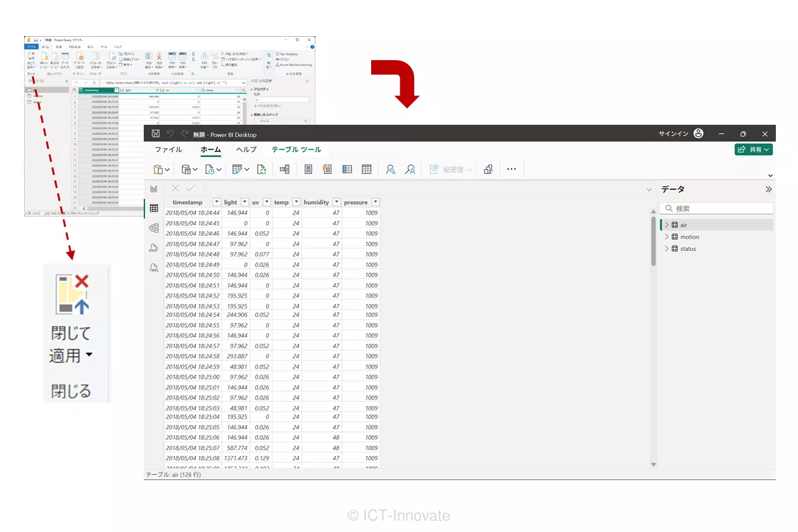Collapse the Data pane with double chevron
The width and height of the screenshot is (798, 532).
(768, 189)
